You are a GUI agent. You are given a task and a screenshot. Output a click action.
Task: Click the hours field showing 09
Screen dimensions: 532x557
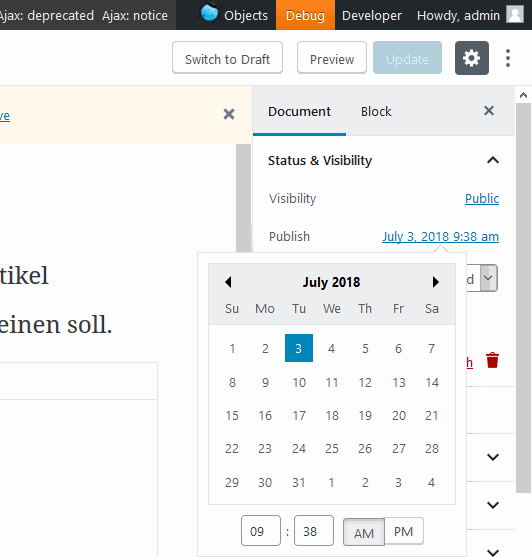point(261,531)
